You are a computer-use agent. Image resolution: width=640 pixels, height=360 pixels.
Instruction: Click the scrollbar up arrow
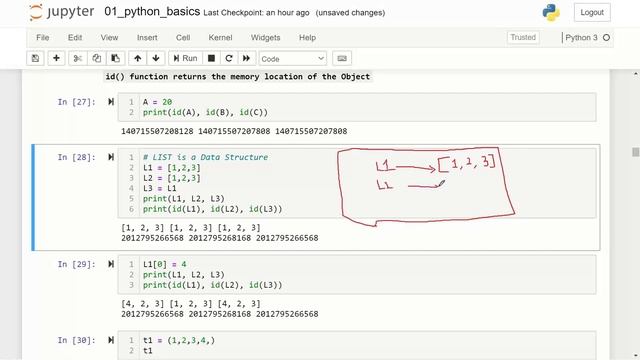tap(635, 74)
